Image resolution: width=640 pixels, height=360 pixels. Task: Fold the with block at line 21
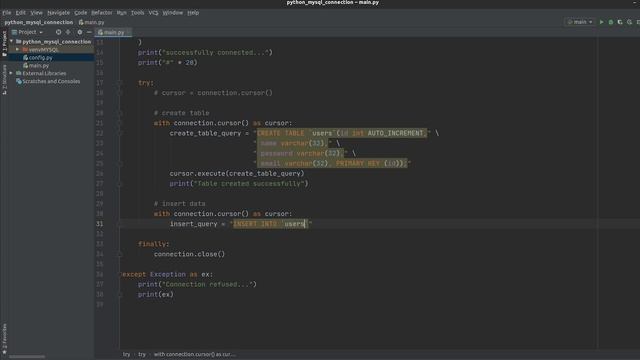120,123
